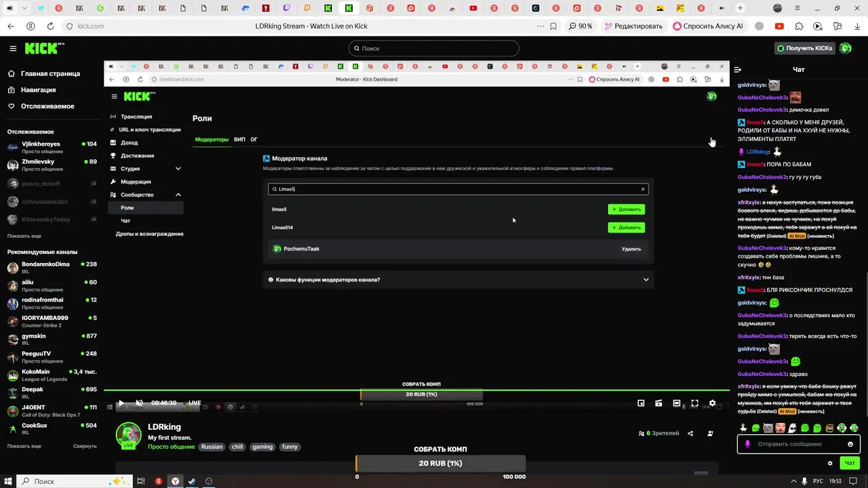Open the gymskin recommended channel
This screenshot has height=488, width=868.
[x=52, y=339]
